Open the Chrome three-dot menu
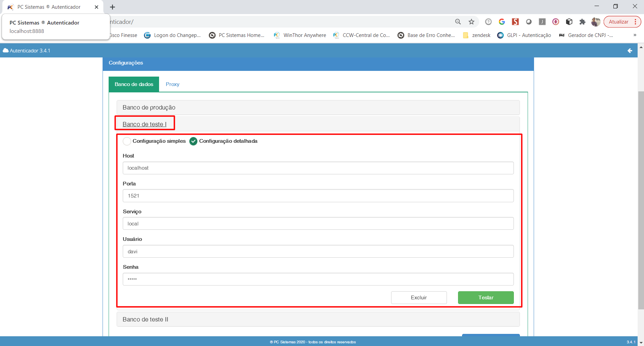Screen dimensions: 644x346 click(x=635, y=22)
